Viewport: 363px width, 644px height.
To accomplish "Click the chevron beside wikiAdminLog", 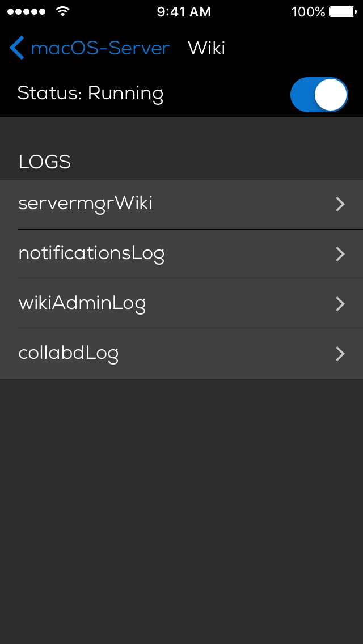I will 340,304.
